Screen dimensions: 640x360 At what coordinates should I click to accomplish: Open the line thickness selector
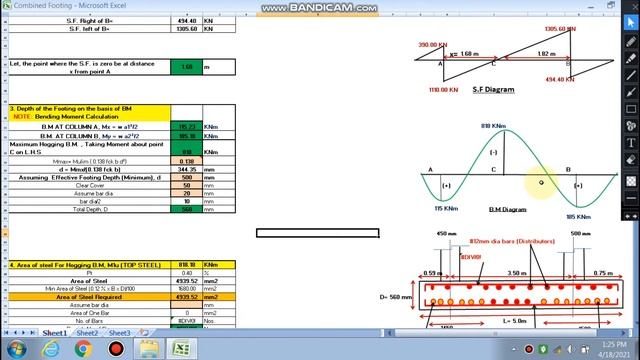pyautogui.click(x=631, y=198)
